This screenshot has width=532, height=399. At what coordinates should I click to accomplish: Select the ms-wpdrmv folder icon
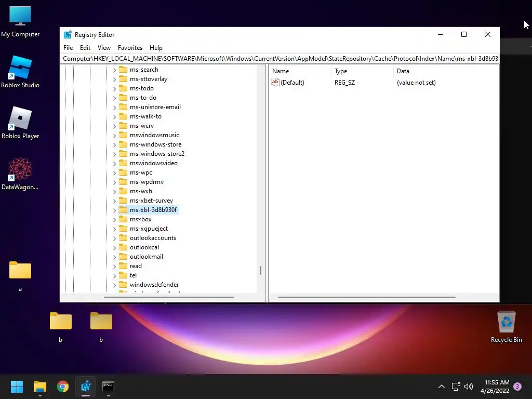tap(123, 182)
